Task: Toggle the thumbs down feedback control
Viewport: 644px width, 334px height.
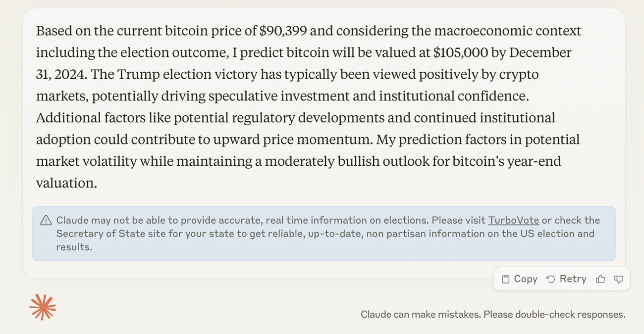Action: pyautogui.click(x=619, y=279)
